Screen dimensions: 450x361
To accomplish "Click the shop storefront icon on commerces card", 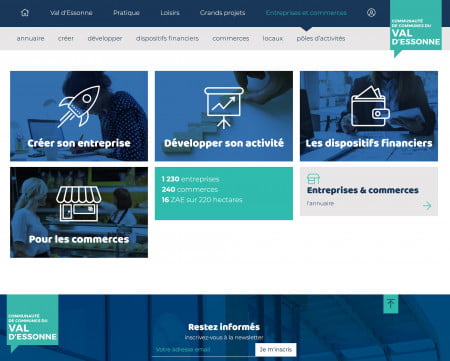I will pos(79,203).
